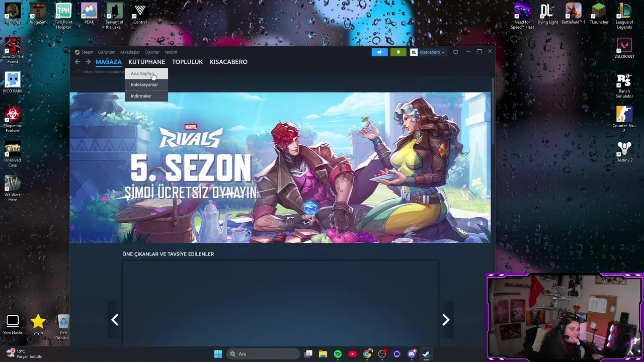644x362 pixels.
Task: Open League of Legends desktop icon
Action: (x=624, y=16)
